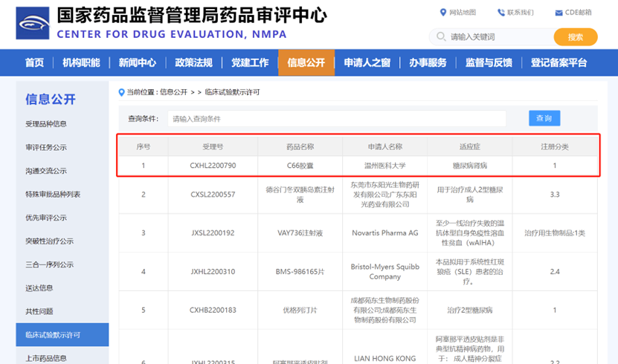The height and width of the screenshot is (364, 618).
Task: Open 沟通交流公示 in sidebar
Action: [x=46, y=171]
